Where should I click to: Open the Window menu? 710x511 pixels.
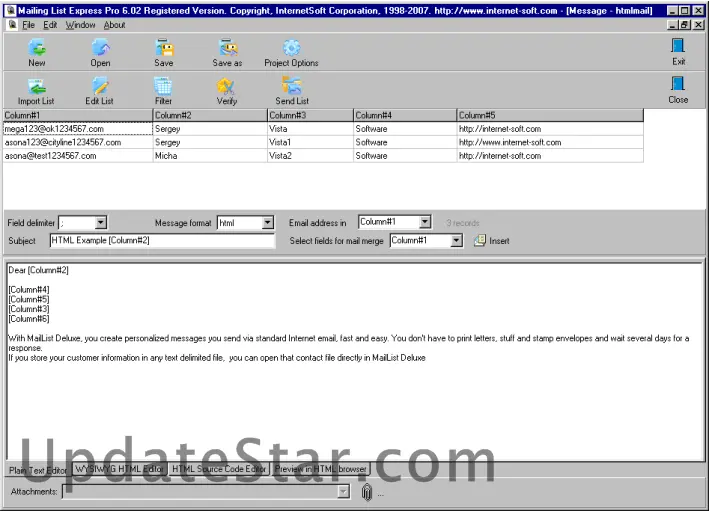[80, 25]
